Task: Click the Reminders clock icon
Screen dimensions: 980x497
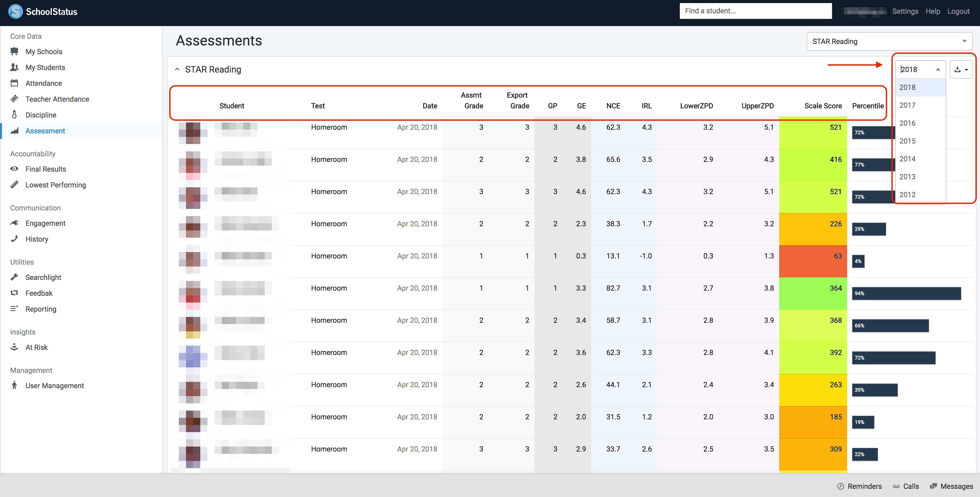Action: click(840, 486)
